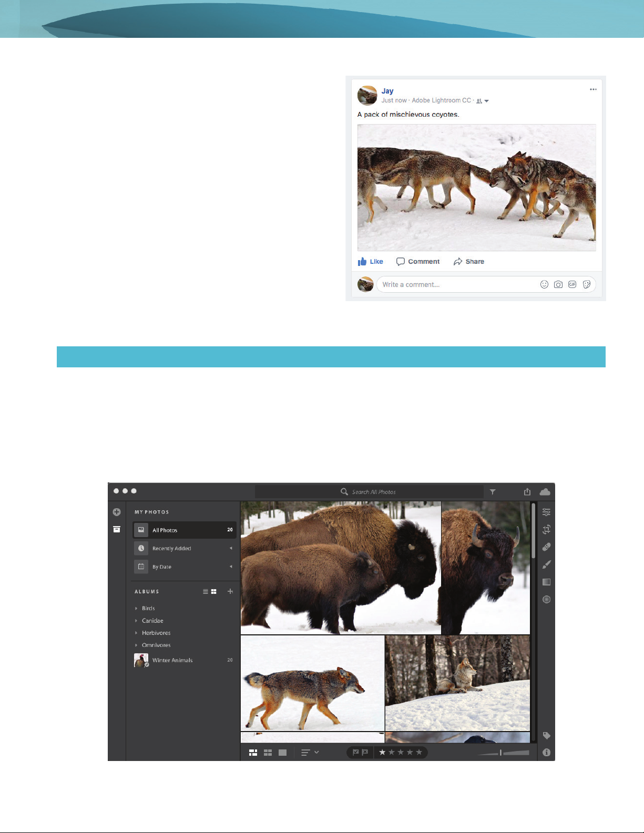Select the Brush tool

point(546,564)
